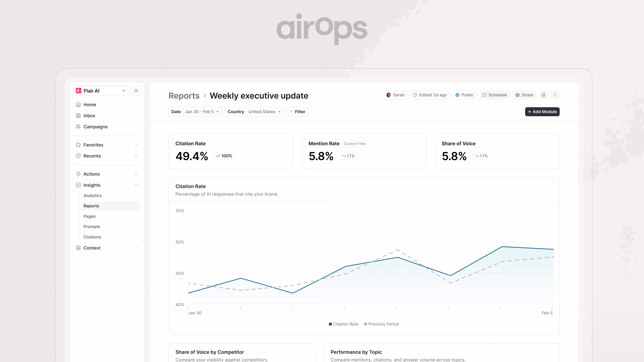
Task: Click the Share of Voice 5.8% value
Action: tap(454, 156)
